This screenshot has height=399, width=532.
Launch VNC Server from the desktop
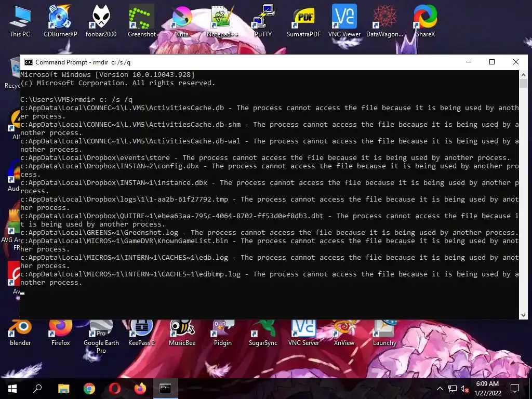[x=303, y=333]
